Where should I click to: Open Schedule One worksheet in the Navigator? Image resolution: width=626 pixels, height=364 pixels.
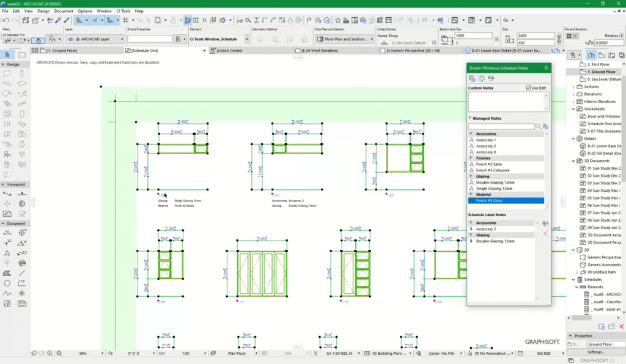tap(603, 123)
